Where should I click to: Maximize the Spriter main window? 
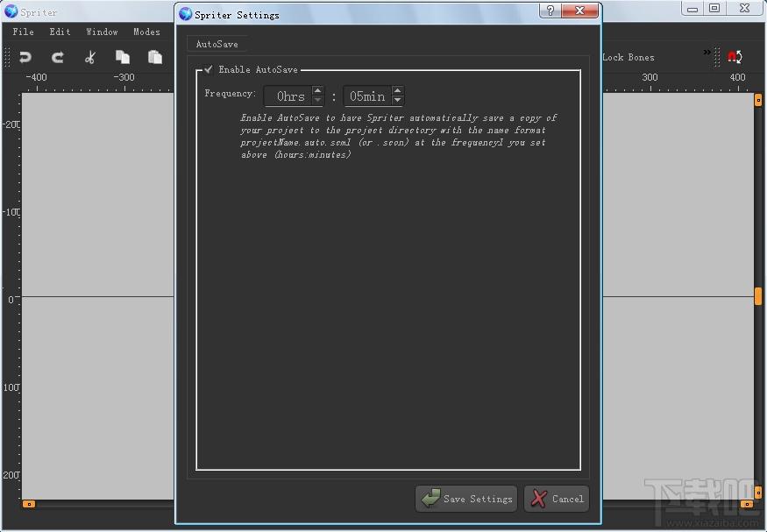(x=714, y=9)
